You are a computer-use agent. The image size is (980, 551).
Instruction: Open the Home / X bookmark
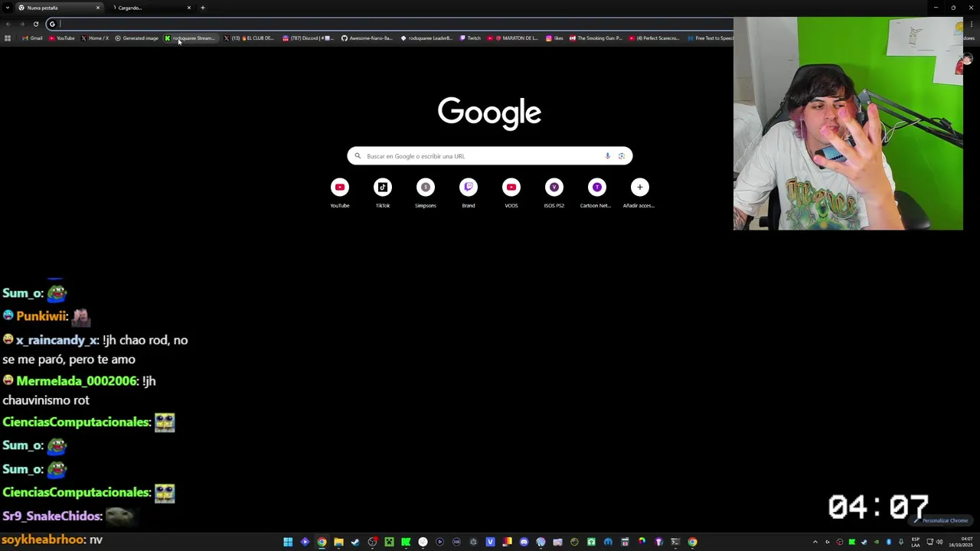95,38
